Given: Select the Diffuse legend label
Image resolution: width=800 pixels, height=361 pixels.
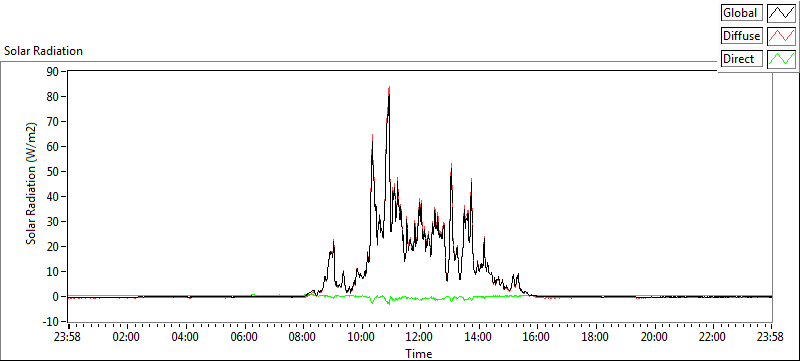Looking at the screenshot, I should (x=742, y=36).
